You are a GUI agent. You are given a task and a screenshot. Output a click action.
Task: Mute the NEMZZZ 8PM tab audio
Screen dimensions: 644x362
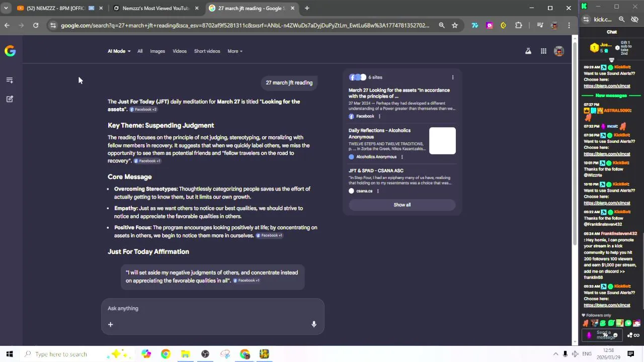91,8
